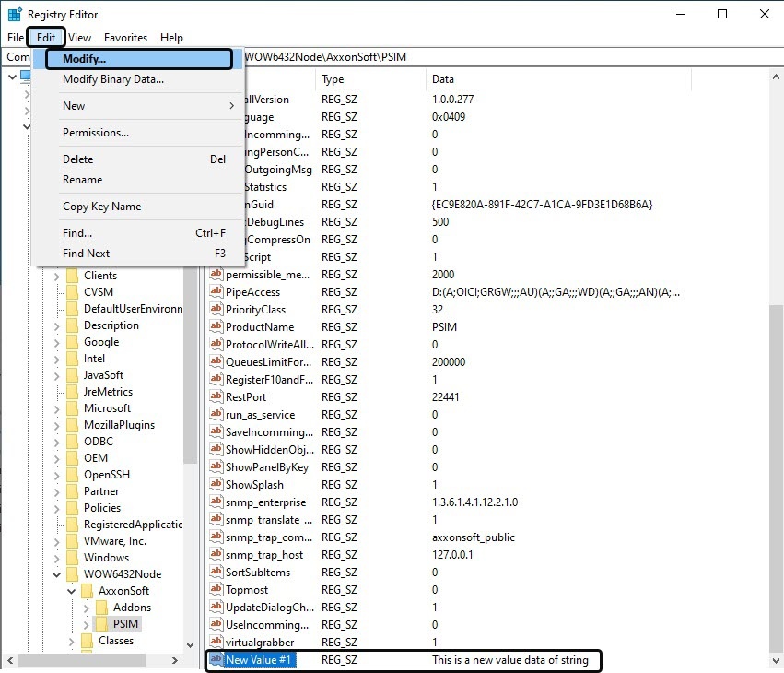
Task: Select Permissions... in the Edit menu
Action: (96, 133)
